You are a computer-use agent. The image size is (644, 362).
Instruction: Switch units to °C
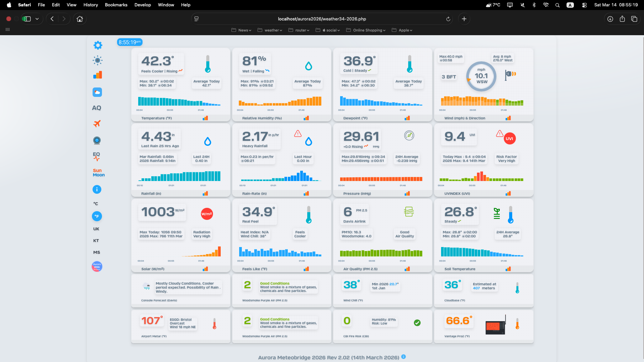click(96, 204)
